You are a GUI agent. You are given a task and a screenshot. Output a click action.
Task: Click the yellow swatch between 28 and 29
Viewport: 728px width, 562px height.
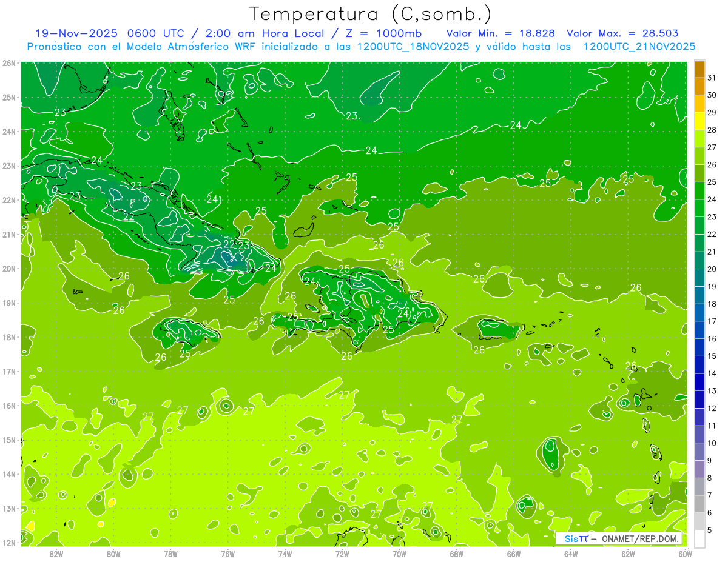(x=699, y=121)
